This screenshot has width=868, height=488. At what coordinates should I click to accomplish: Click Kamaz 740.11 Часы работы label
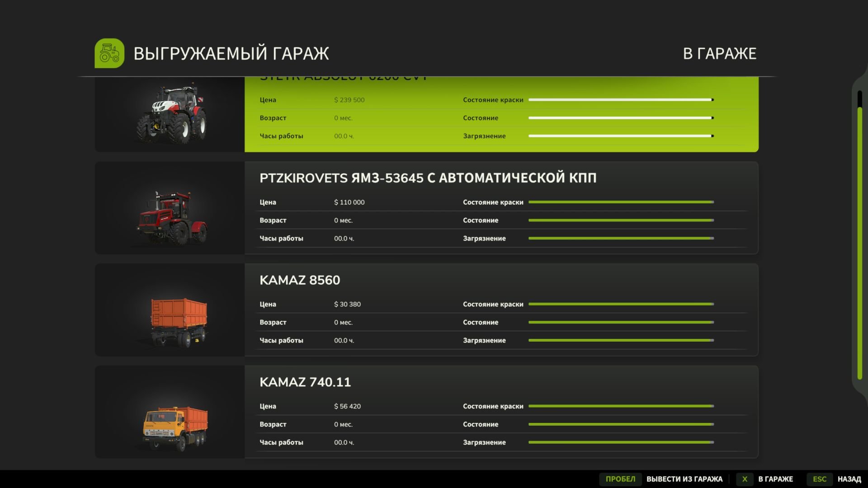pyautogui.click(x=281, y=443)
